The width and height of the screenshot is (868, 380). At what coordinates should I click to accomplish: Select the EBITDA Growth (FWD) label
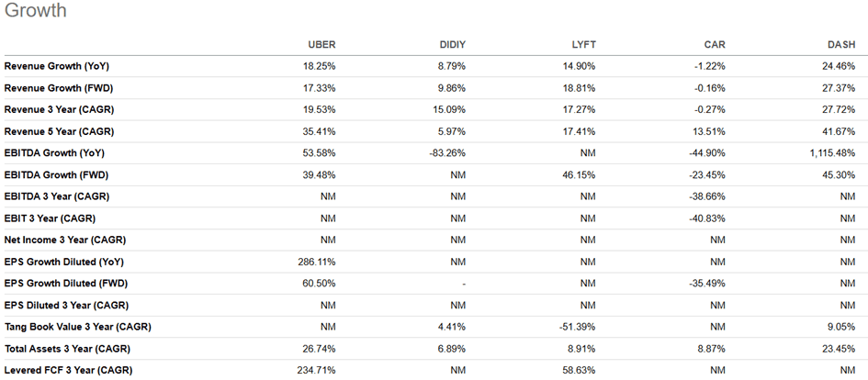point(57,175)
